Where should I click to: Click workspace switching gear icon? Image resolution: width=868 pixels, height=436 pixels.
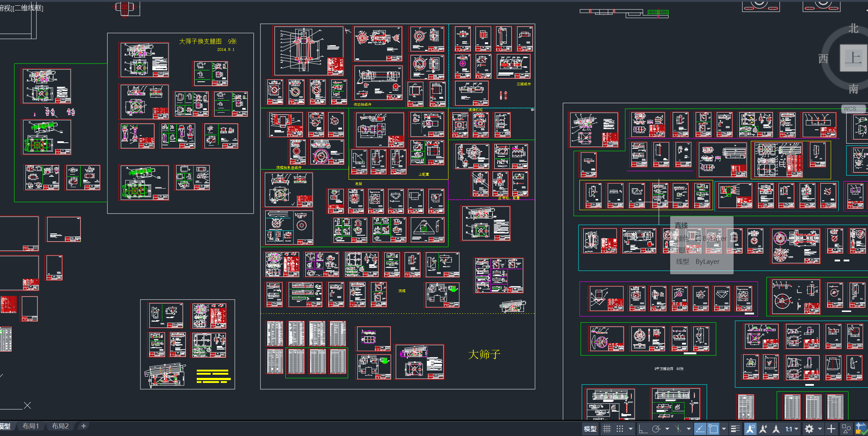(809, 429)
